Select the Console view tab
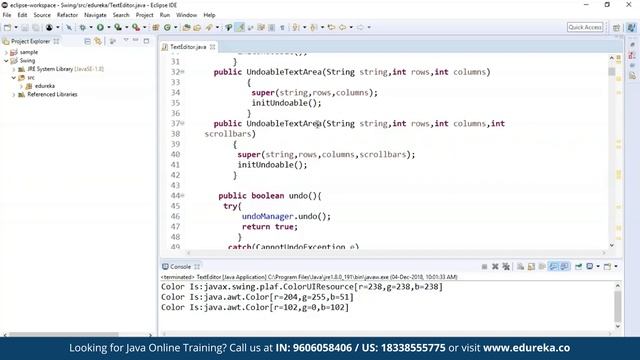Viewport: 640px width, 360px height. (x=180, y=267)
